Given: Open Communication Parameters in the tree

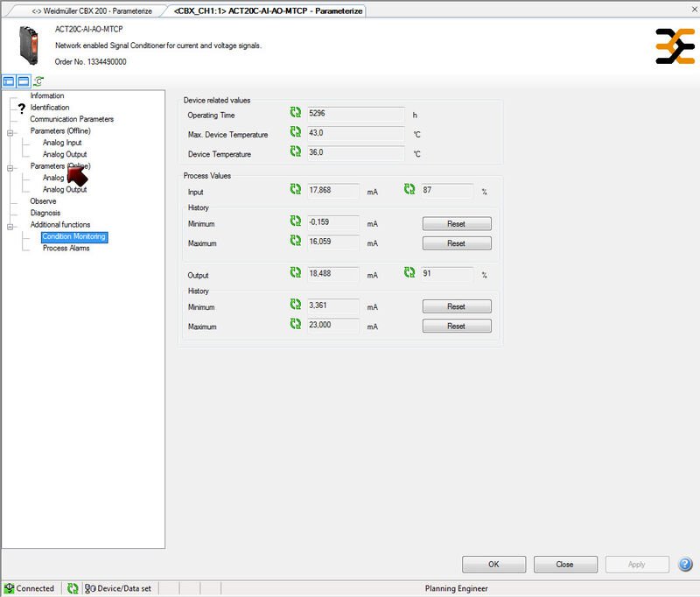Looking at the screenshot, I should click(72, 119).
